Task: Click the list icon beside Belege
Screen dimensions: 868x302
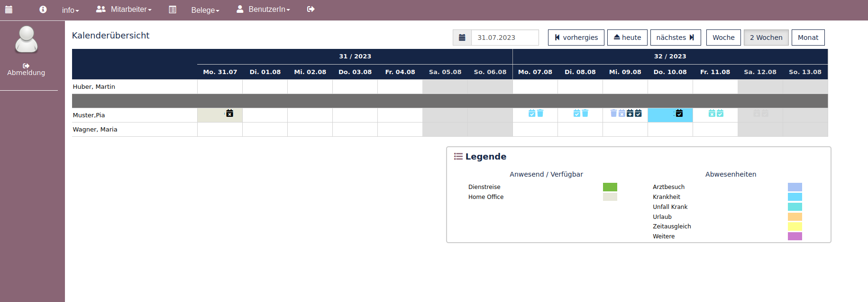Action: click(173, 9)
